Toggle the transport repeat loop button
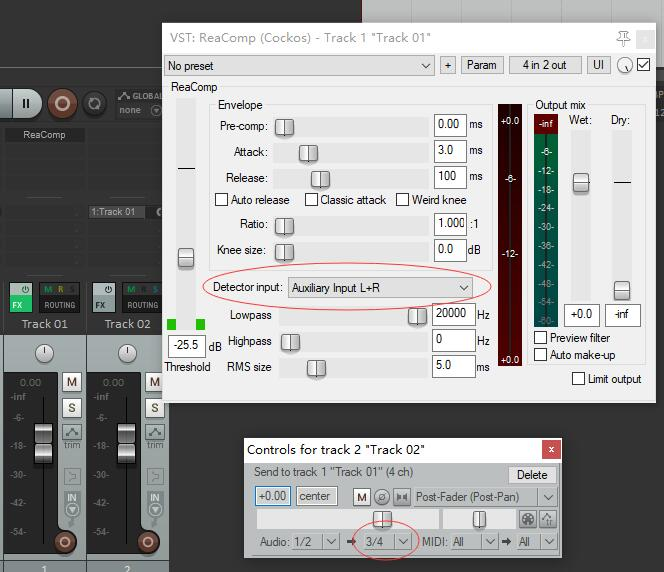Screen dimensions: 664x572 [94, 103]
